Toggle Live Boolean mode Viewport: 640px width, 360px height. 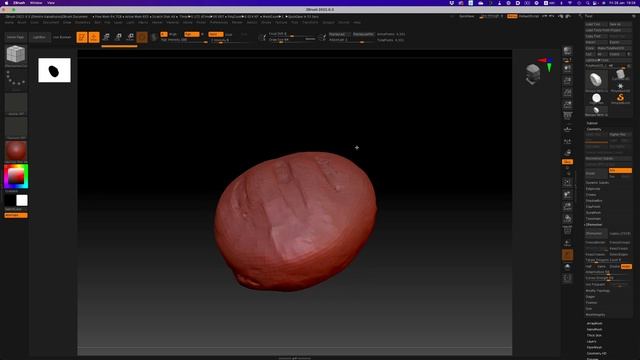coord(62,37)
